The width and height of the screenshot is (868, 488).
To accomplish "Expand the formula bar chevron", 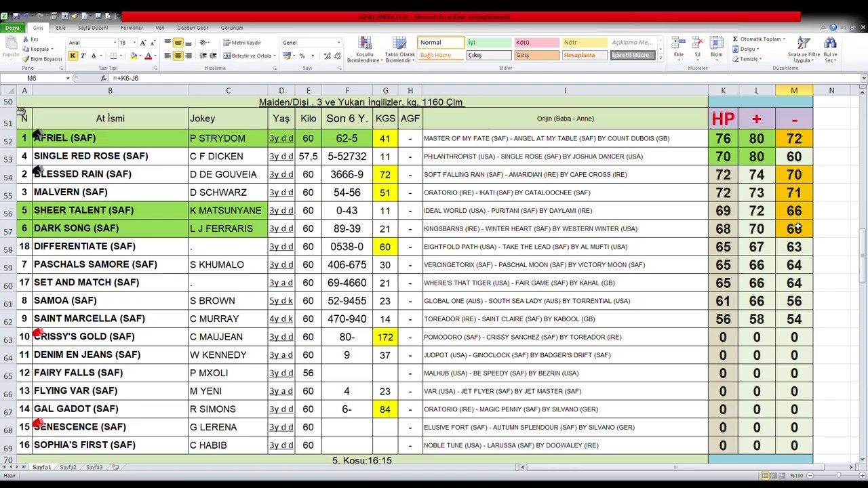I will (x=863, y=79).
